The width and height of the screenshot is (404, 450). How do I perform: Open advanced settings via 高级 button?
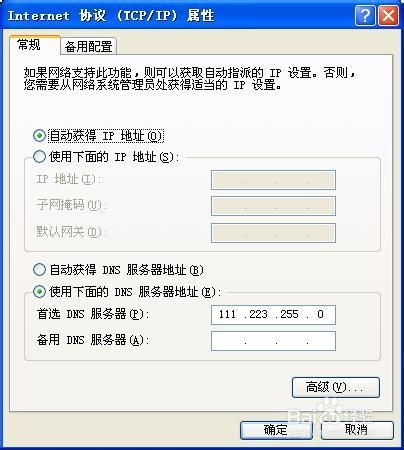(x=336, y=387)
